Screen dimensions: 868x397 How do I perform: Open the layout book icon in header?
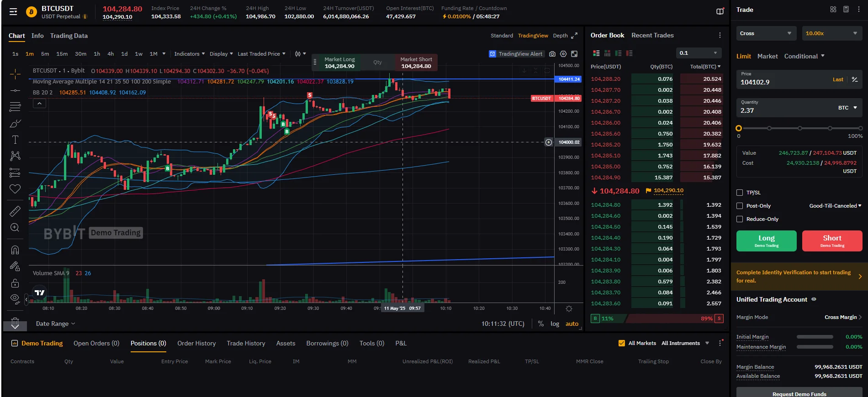click(720, 11)
